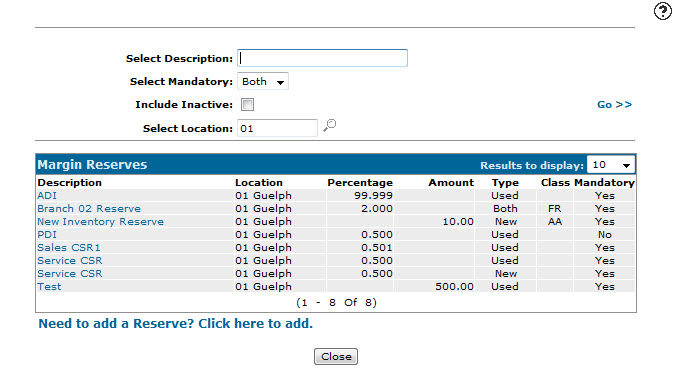Click the Margin Reserves table title
This screenshot has height=370, width=673.
(x=92, y=165)
